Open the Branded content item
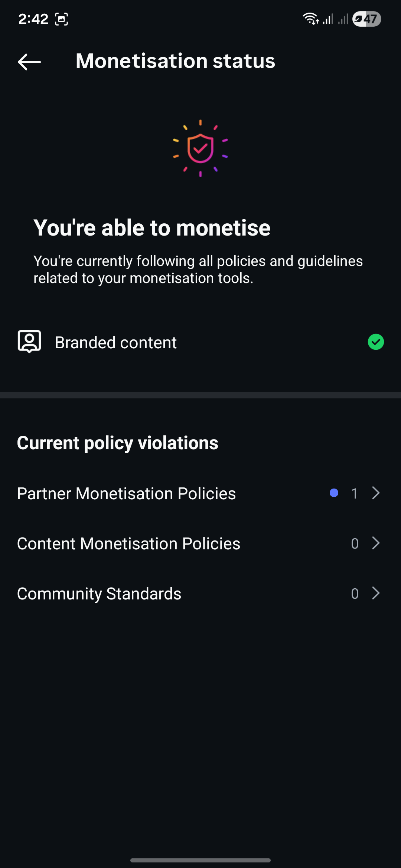The image size is (401, 868). pyautogui.click(x=116, y=342)
